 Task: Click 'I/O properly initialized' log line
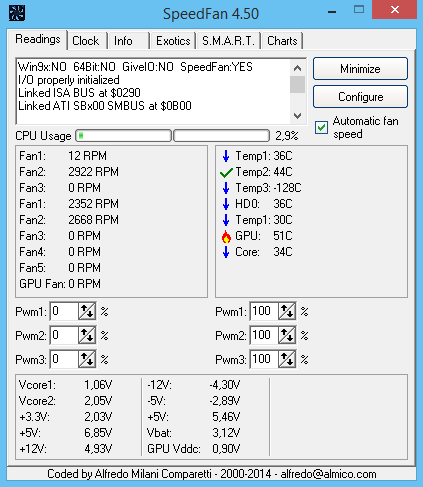pos(69,80)
